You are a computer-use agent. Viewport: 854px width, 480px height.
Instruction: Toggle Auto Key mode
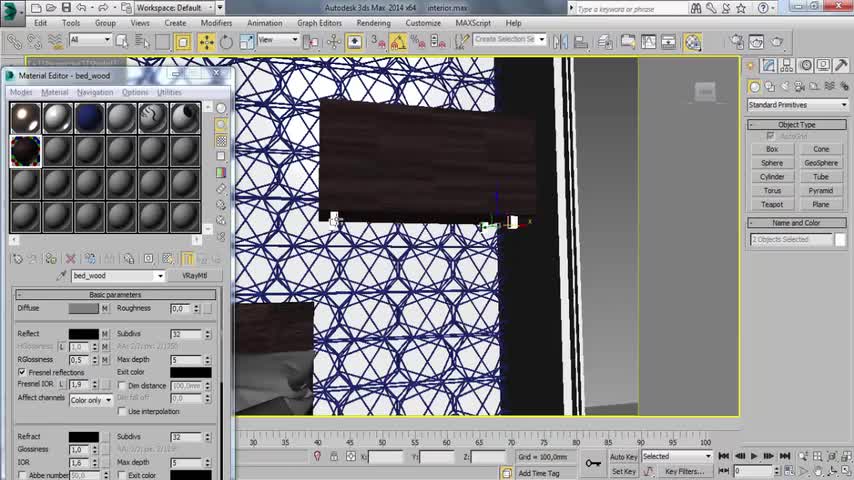pos(623,457)
